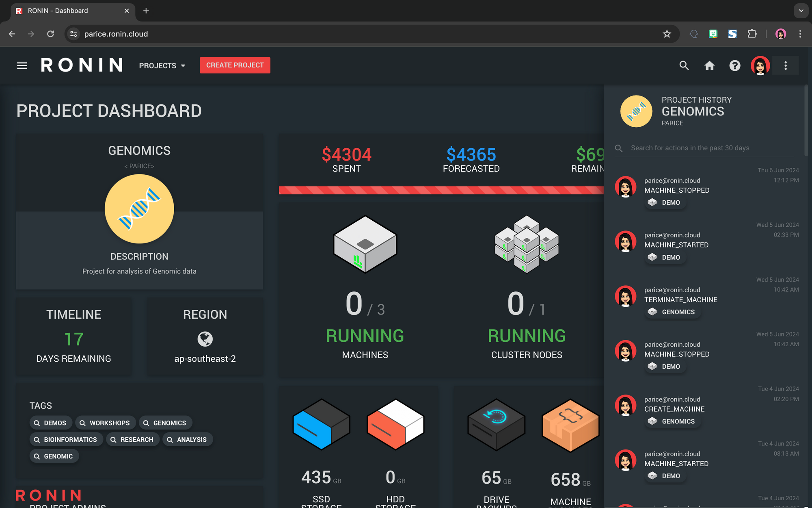
Task: Click the drive backups icon
Action: click(x=496, y=424)
